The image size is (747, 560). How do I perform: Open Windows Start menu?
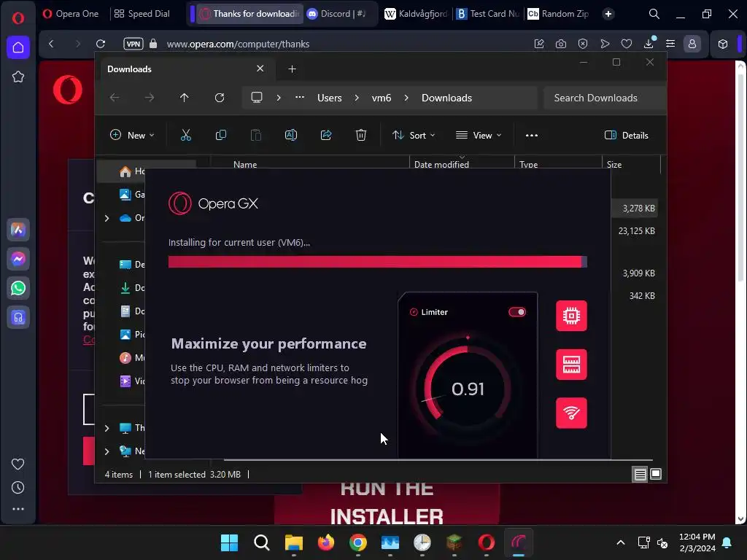click(229, 542)
